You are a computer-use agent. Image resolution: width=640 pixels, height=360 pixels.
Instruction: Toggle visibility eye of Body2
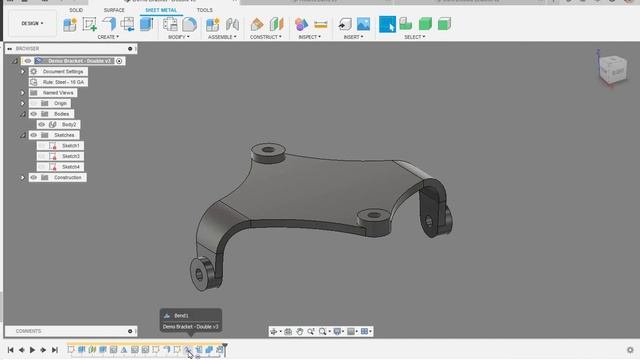coord(42,124)
